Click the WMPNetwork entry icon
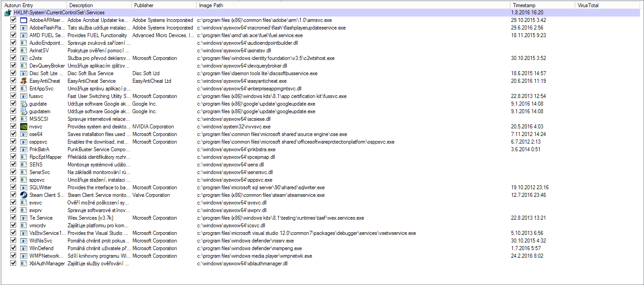The width and height of the screenshot is (644, 285). [24, 256]
